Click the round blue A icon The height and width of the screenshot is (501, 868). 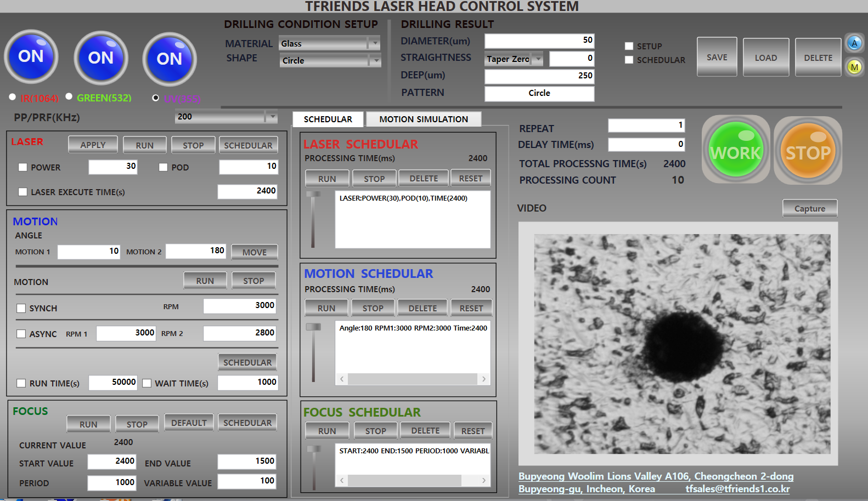click(x=854, y=43)
